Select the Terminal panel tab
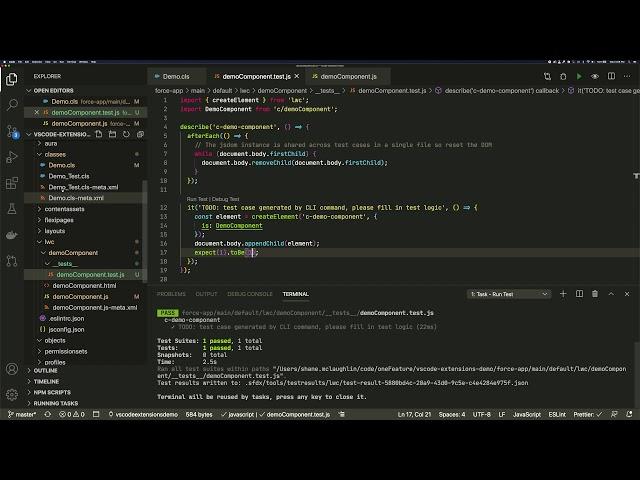This screenshot has height=480, width=640. [296, 294]
